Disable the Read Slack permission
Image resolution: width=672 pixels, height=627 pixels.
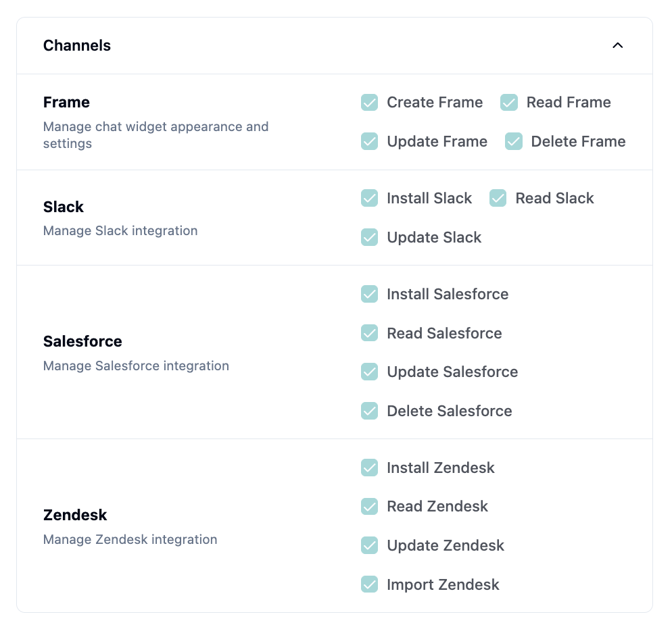pos(498,198)
